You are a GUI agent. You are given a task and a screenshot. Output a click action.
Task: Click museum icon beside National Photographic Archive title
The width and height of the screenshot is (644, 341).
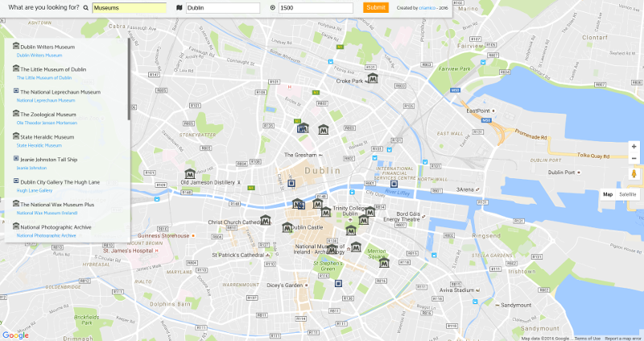coord(16,226)
